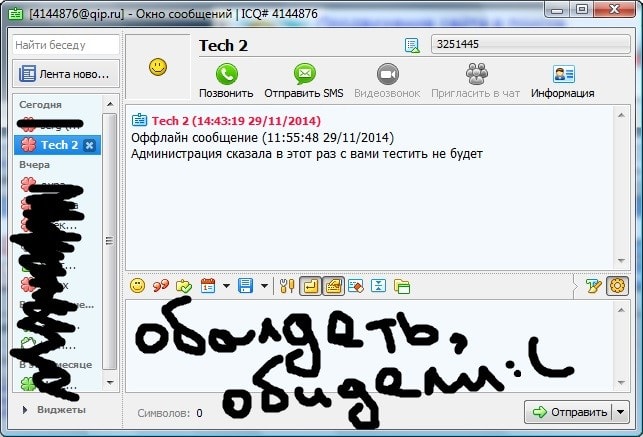Screen dimensions: 643x437
Task: Click the yellow smiley avatar of Tech 2
Action: pos(158,67)
